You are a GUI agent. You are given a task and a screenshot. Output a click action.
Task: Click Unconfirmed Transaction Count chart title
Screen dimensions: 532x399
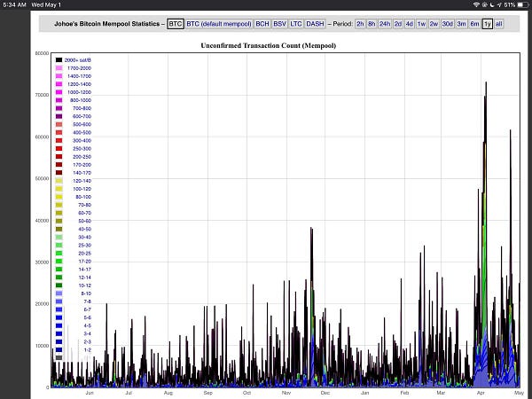pos(268,45)
